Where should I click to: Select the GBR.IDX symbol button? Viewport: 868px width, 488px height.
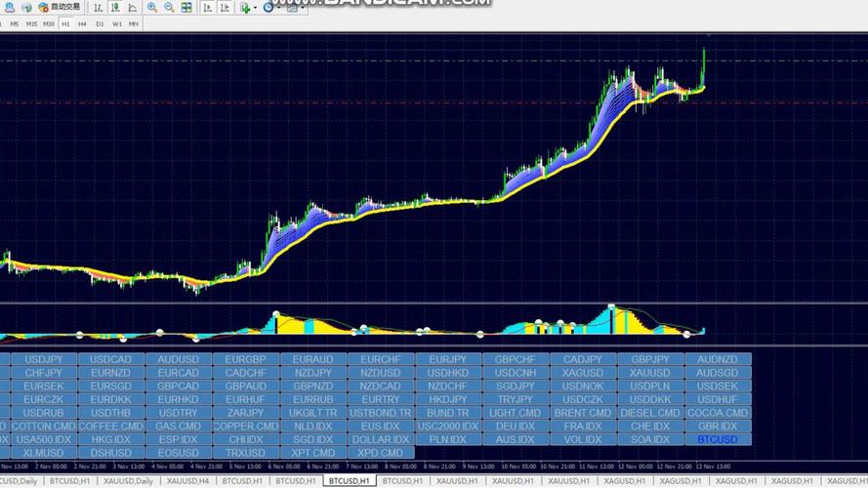pos(718,427)
